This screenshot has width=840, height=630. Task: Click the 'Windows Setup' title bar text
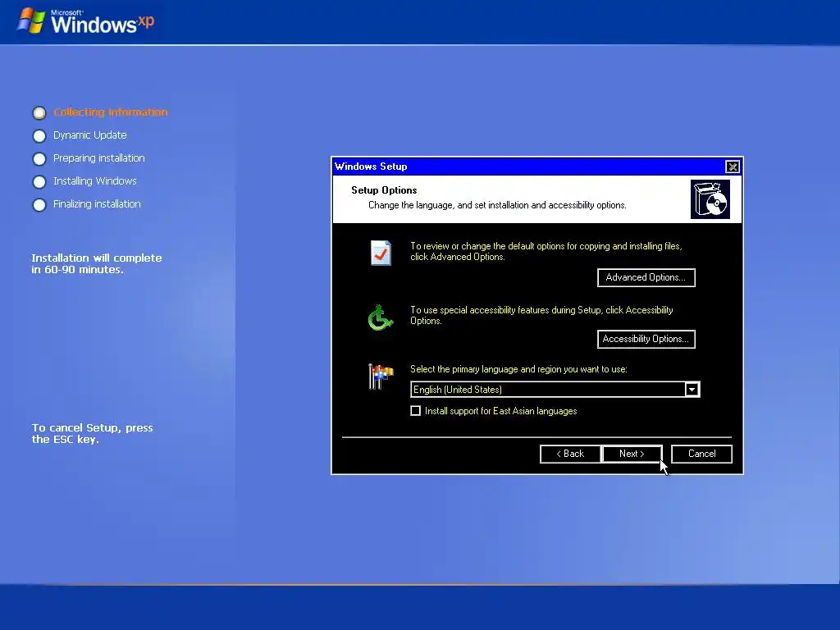click(x=371, y=167)
